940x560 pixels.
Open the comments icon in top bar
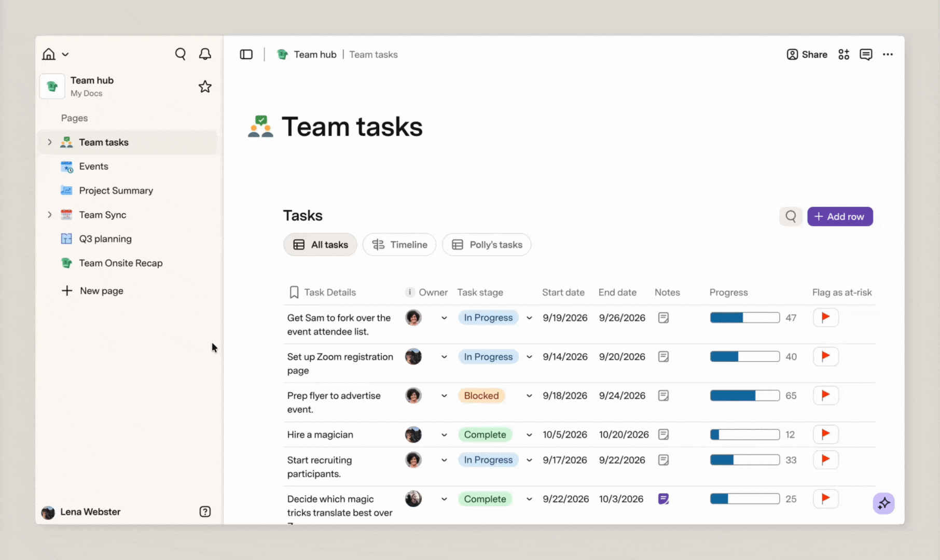coord(866,54)
